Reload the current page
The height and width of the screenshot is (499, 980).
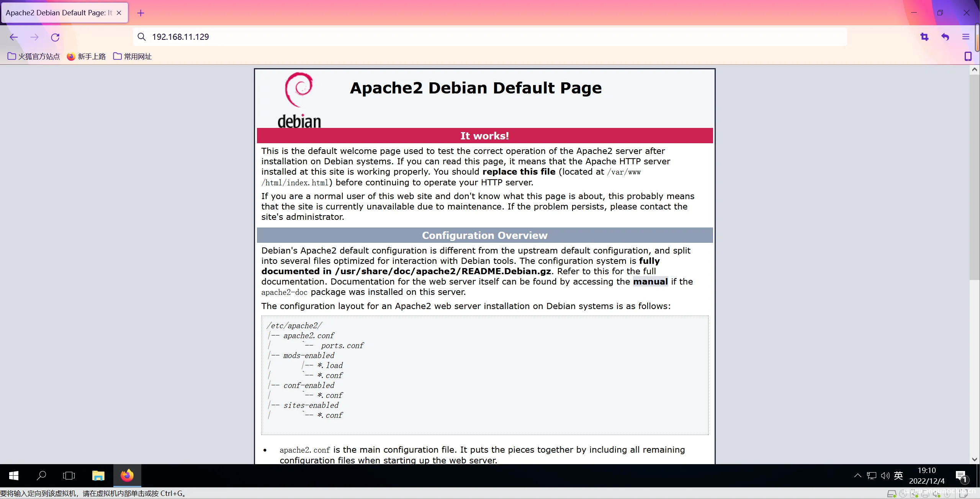click(x=55, y=37)
